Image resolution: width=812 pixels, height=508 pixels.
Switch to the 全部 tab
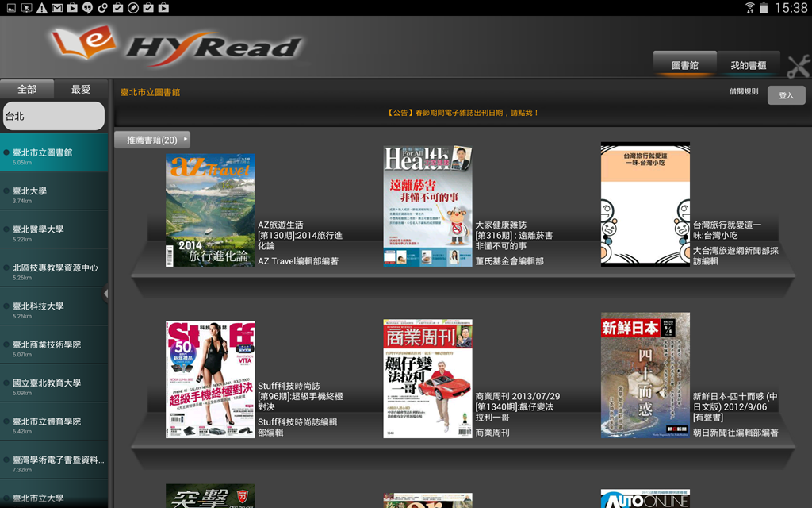coord(27,89)
